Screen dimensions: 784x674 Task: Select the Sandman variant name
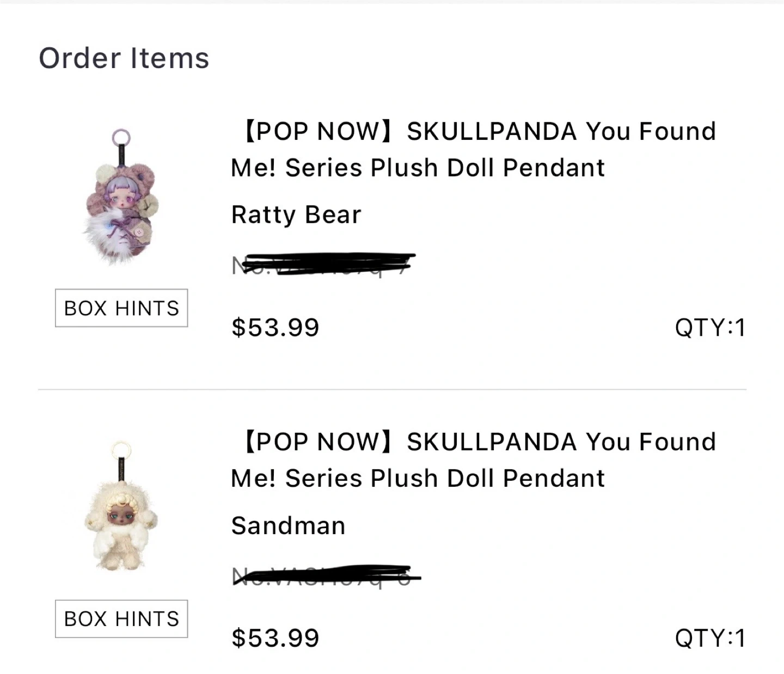288,526
